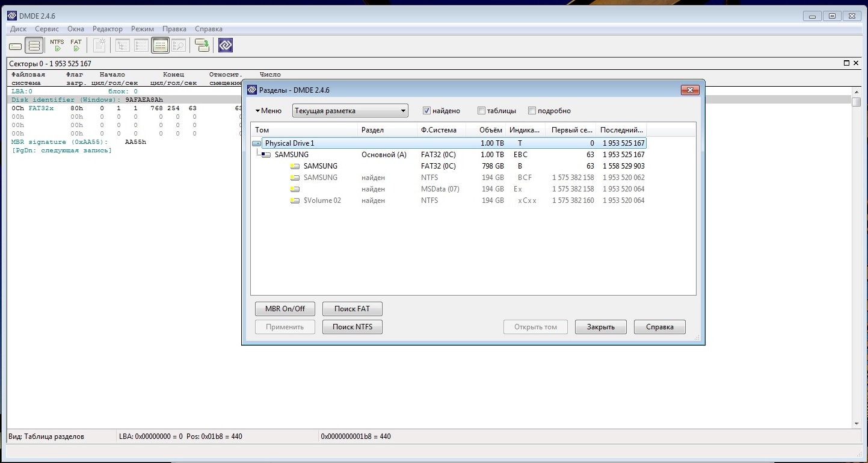Enable the 'таблицы' checkbox
Image resolution: width=868 pixels, height=463 pixels.
pos(481,111)
